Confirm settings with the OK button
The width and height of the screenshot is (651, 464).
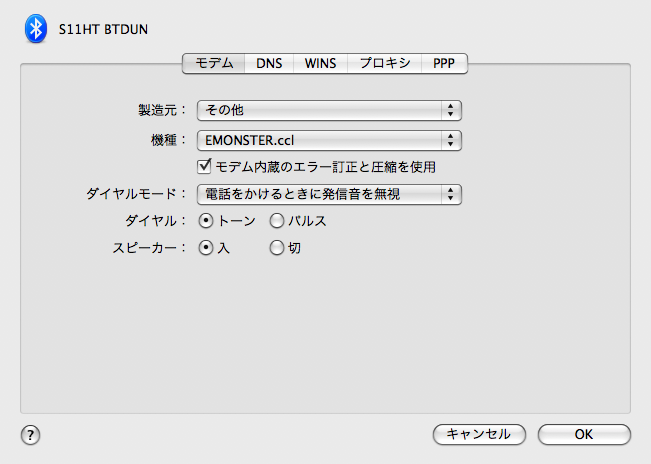(x=584, y=434)
